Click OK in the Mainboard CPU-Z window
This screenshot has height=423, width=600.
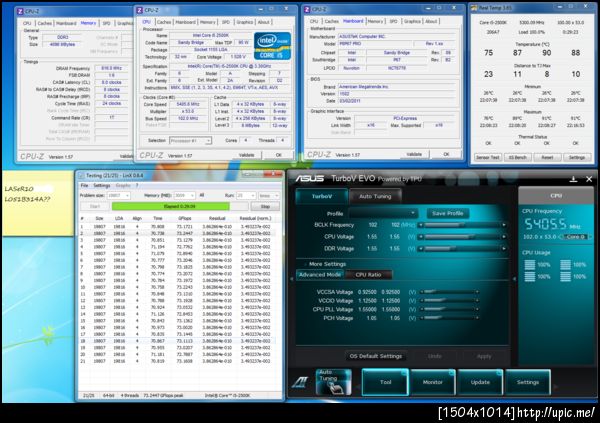pyautogui.click(x=446, y=154)
